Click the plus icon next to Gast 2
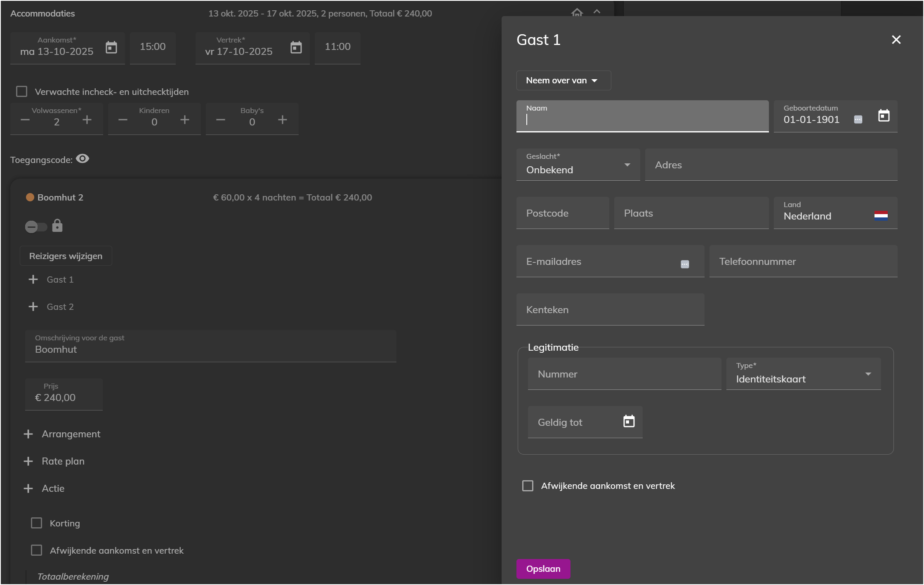Screen dimensions: 924x585 33,307
